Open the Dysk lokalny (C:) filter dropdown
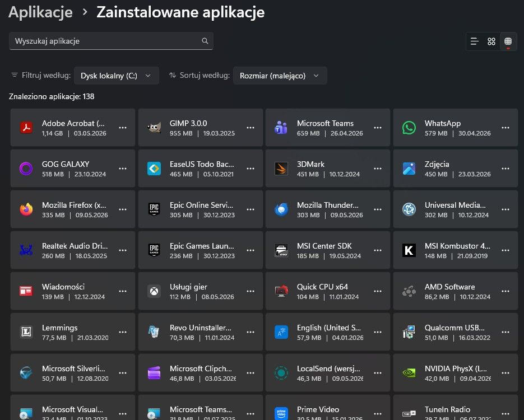The height and width of the screenshot is (420, 524). [116, 76]
